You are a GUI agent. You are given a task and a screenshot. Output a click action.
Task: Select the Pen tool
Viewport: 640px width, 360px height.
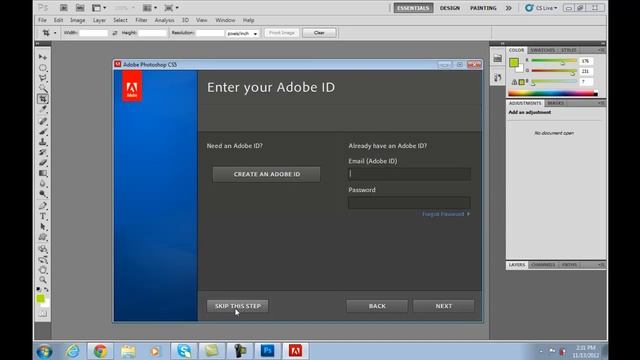(x=42, y=206)
